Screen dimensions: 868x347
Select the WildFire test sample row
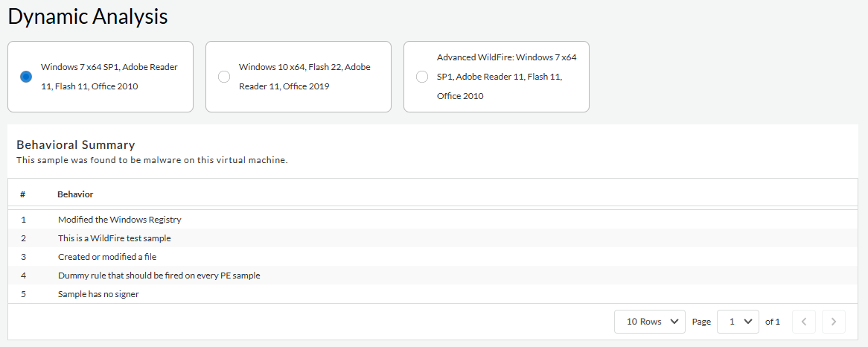point(115,238)
